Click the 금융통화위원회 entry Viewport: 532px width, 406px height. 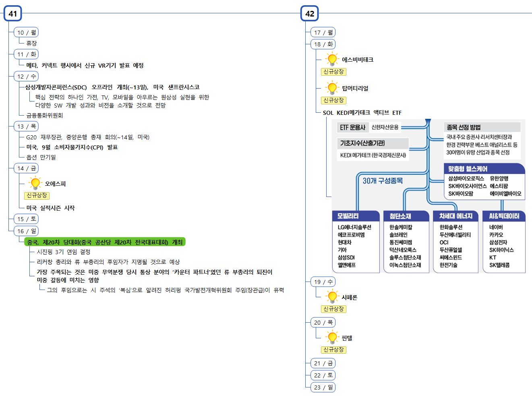[44, 115]
